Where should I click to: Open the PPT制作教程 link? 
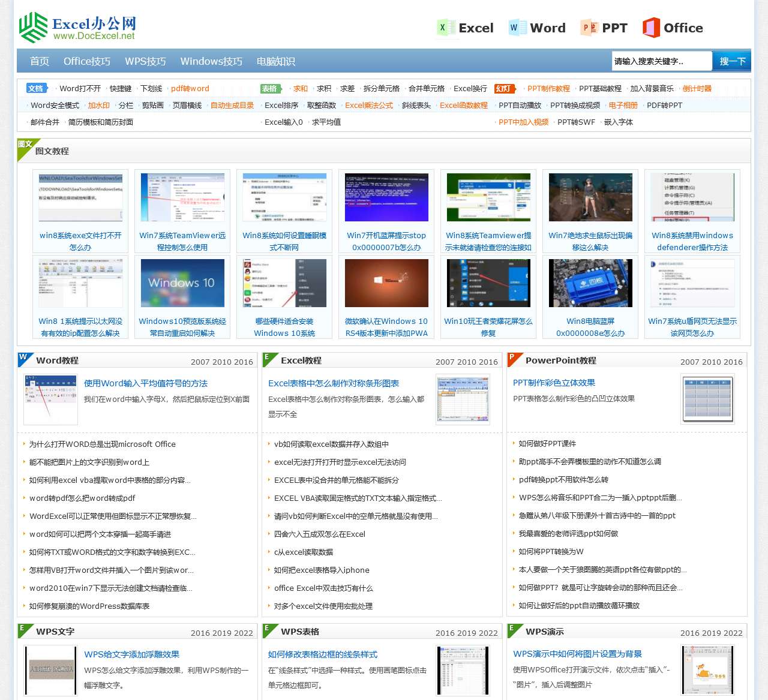[x=548, y=88]
